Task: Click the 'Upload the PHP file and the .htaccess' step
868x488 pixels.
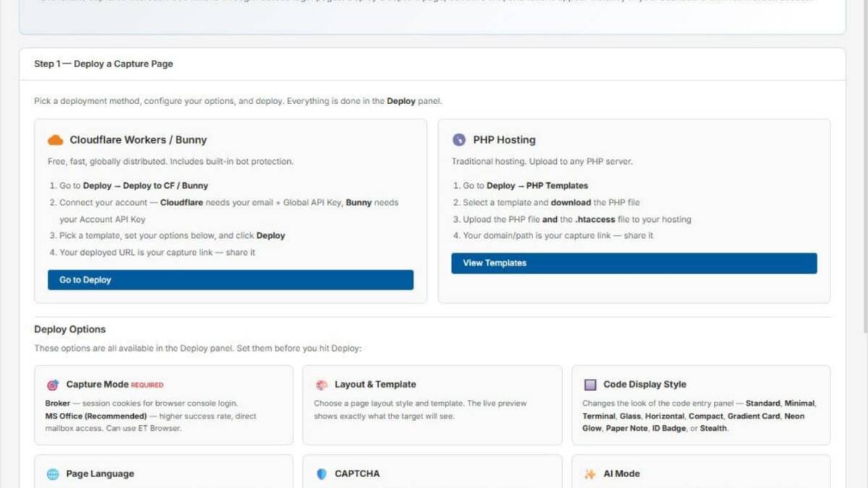Action: coord(572,219)
